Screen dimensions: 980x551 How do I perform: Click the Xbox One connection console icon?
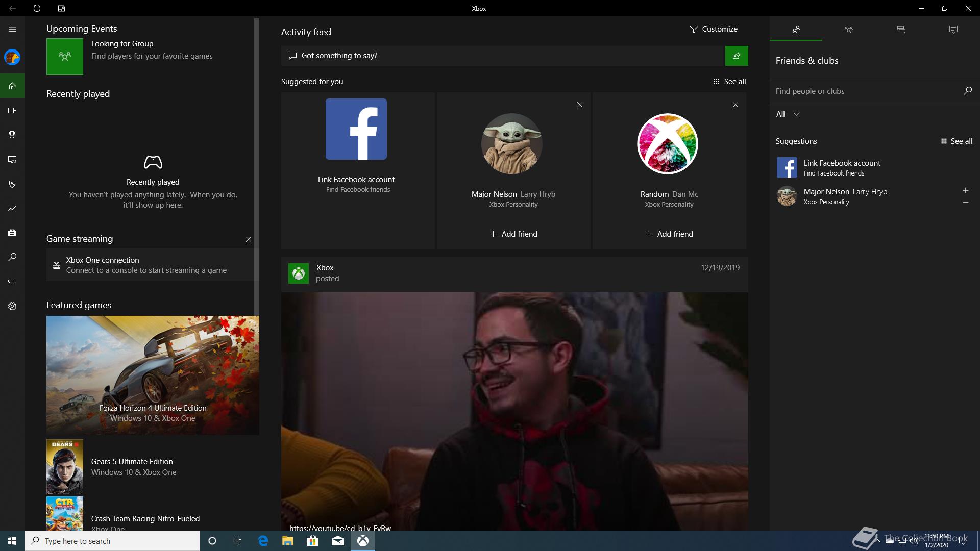[x=57, y=265]
